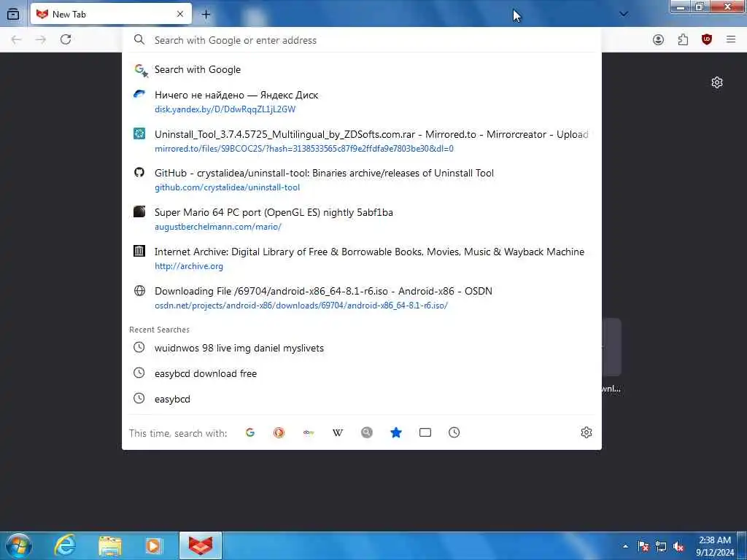
Task: Reload the current page
Action: click(x=66, y=39)
